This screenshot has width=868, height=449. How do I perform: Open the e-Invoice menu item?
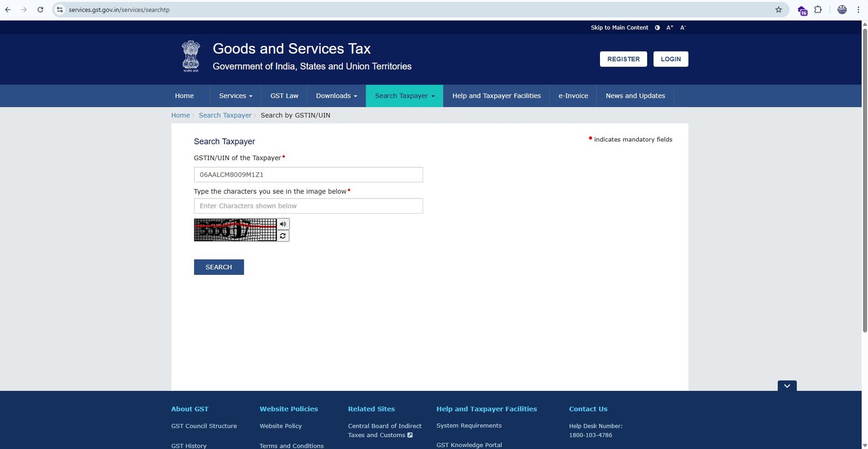click(573, 96)
